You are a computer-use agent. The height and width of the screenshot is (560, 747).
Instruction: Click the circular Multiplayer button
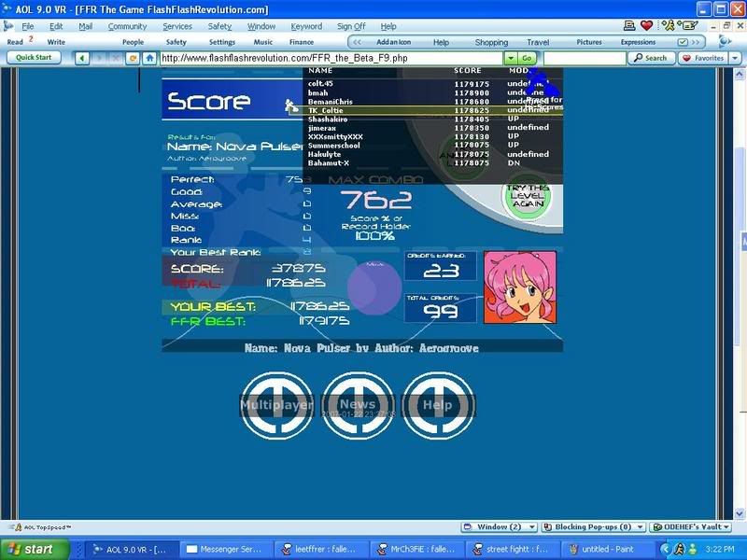(x=276, y=405)
